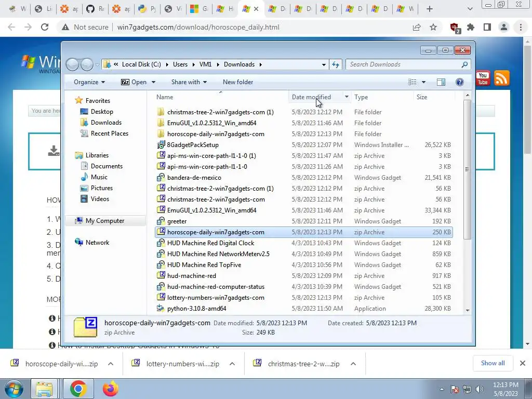
Task: Expand lottery-numbers download options chevron
Action: 232,364
